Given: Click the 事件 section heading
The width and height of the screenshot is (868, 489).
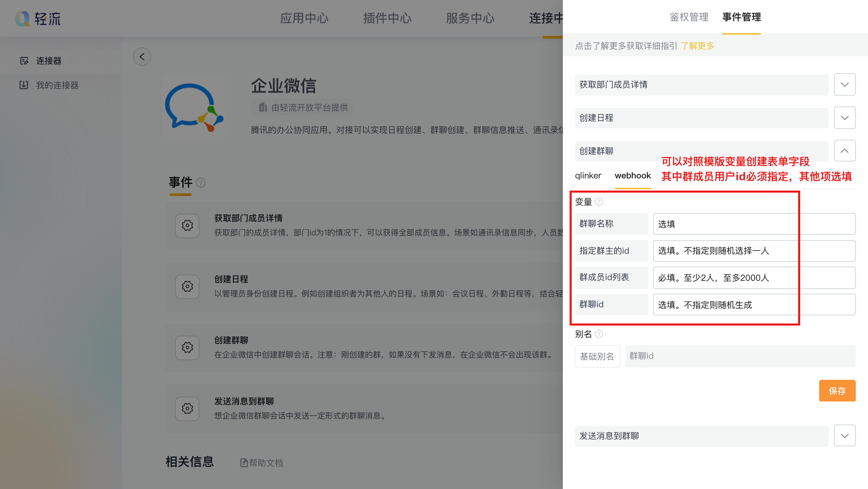Looking at the screenshot, I should (x=181, y=182).
